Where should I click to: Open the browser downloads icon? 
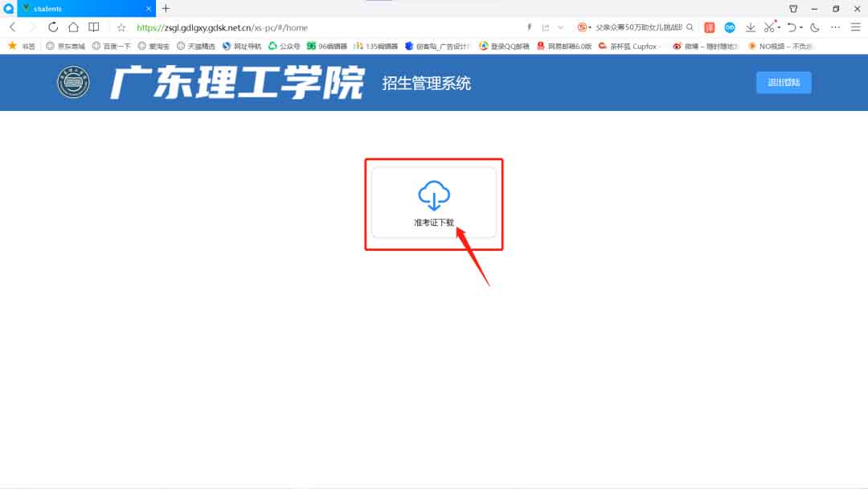pos(750,27)
